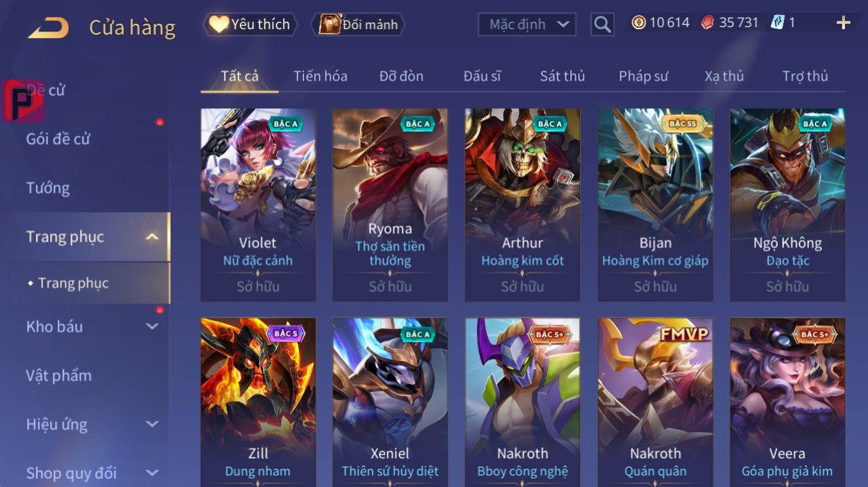868x487 pixels.
Task: Switch to the Sát thủ tab
Action: (562, 76)
